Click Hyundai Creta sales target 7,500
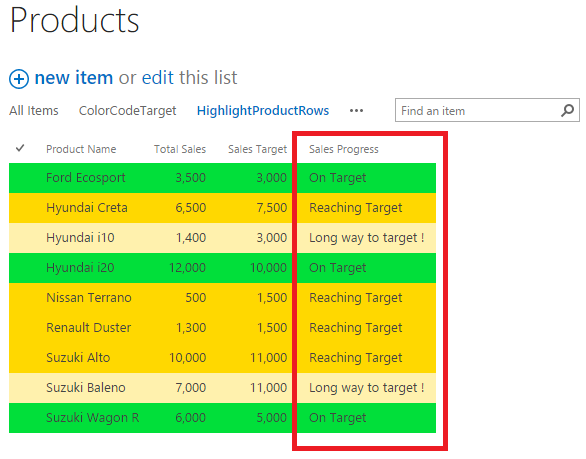586x459 pixels. [x=272, y=207]
